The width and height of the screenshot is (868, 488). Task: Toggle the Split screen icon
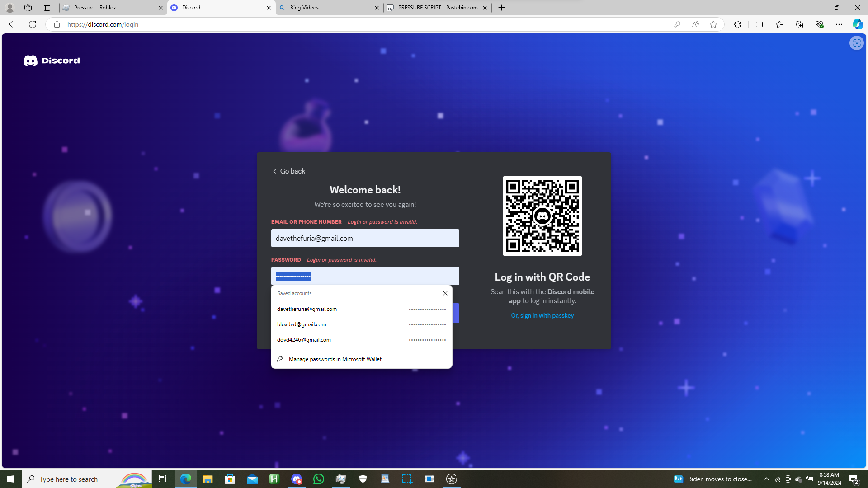(759, 24)
